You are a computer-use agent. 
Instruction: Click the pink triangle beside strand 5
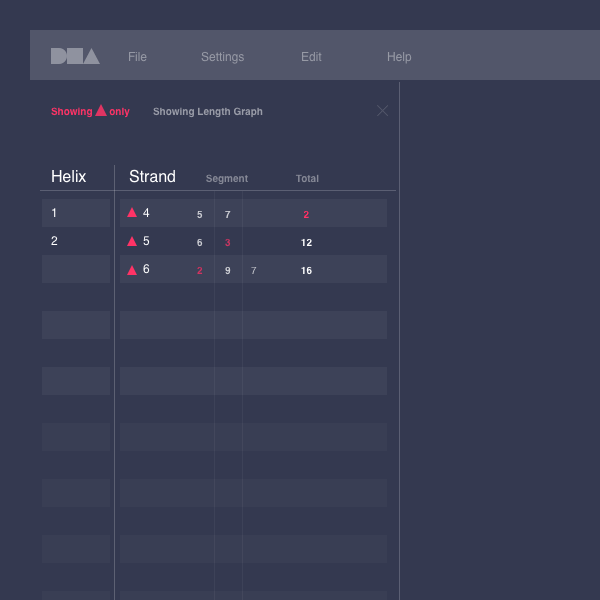pyautogui.click(x=132, y=241)
